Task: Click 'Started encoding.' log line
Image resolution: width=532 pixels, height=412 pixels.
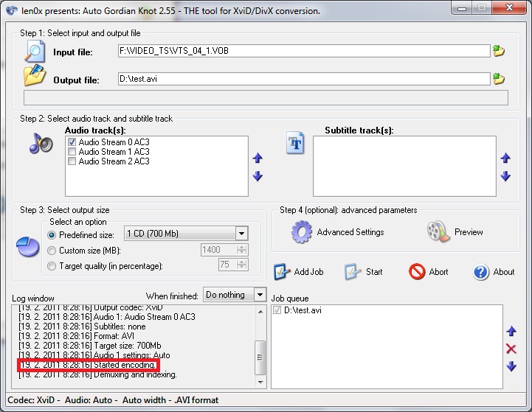Action: point(89,365)
